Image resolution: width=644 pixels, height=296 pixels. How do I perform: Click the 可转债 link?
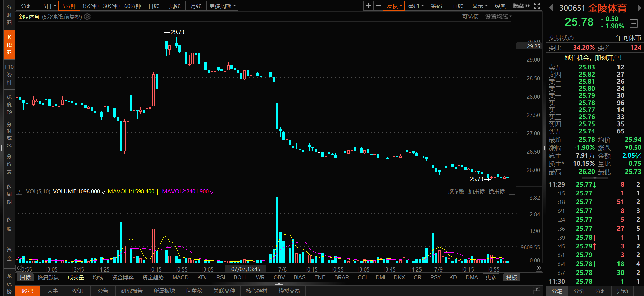point(470,17)
